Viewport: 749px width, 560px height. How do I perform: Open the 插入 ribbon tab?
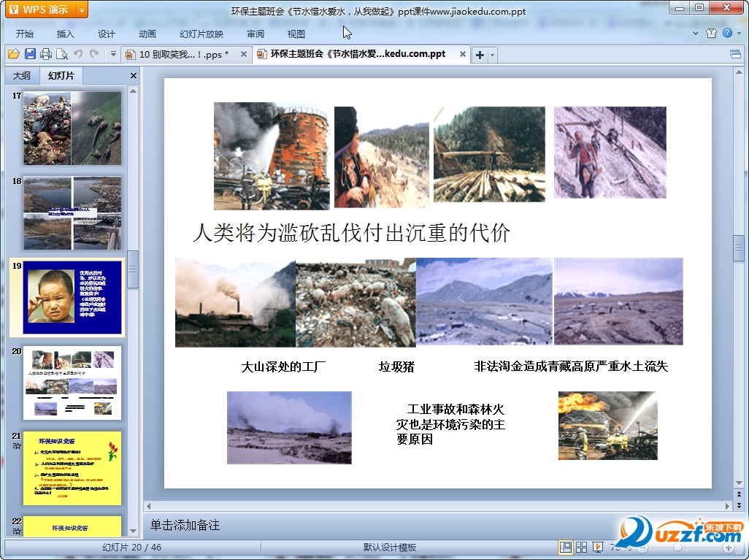coord(66,34)
